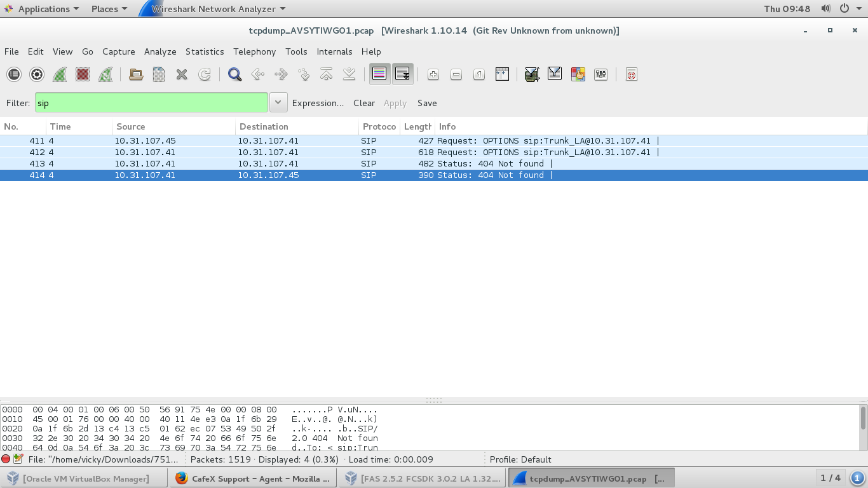Go forward in packet history
The height and width of the screenshot is (488, 868).
click(x=281, y=74)
